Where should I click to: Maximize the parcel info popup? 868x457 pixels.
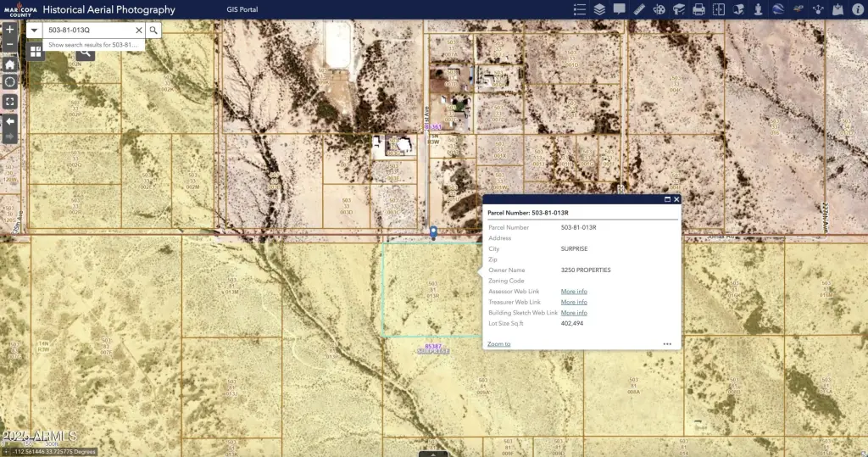click(667, 199)
